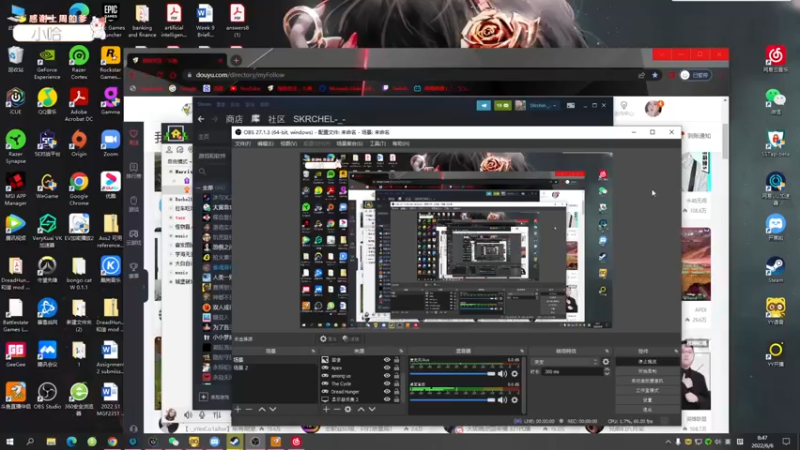
Task: Click the bottom button in OBS Controls panel
Action: pyautogui.click(x=647, y=410)
